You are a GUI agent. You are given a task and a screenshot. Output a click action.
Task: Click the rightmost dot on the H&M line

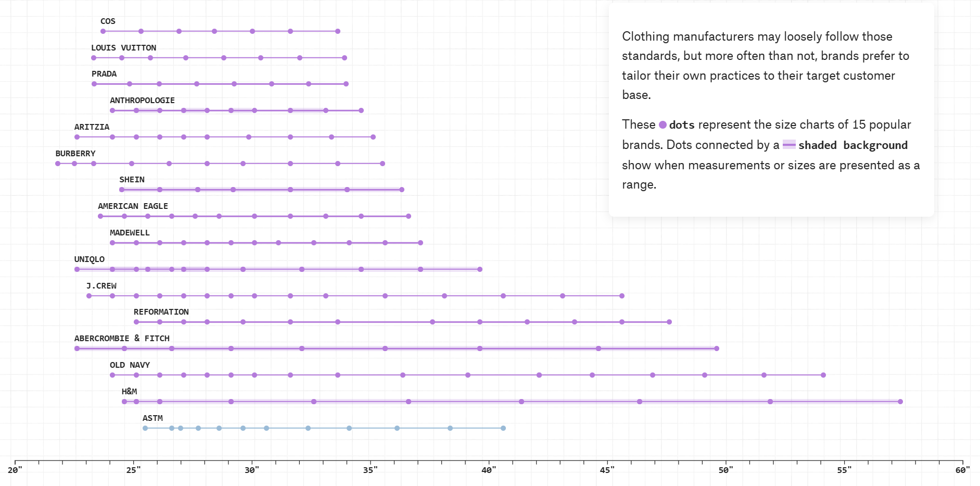coord(900,402)
